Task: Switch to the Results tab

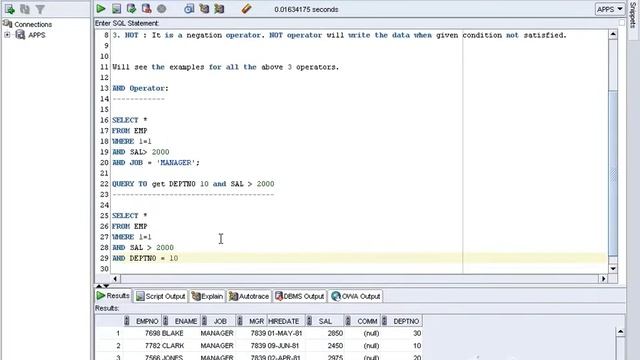Action: [x=113, y=296]
